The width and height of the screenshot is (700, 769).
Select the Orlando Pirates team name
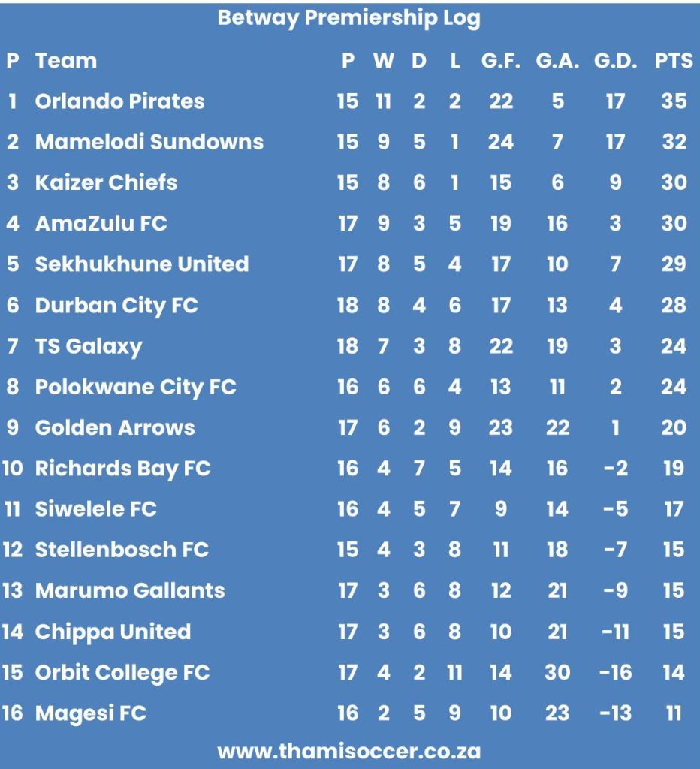119,101
